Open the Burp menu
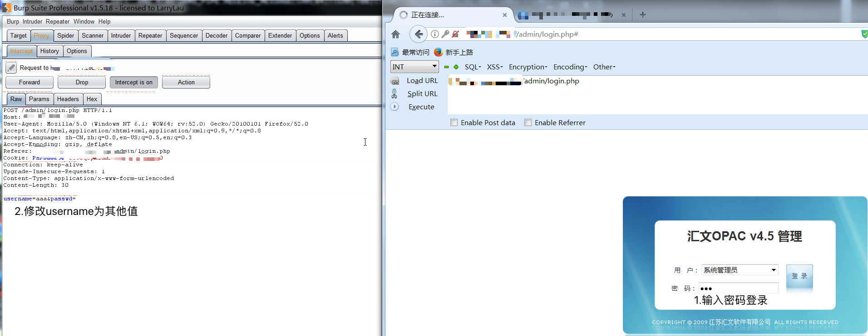868x336 pixels. (x=13, y=21)
